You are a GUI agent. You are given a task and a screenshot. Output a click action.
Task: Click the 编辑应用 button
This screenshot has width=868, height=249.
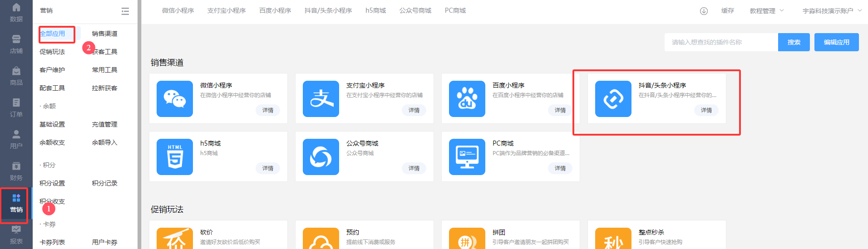(837, 42)
